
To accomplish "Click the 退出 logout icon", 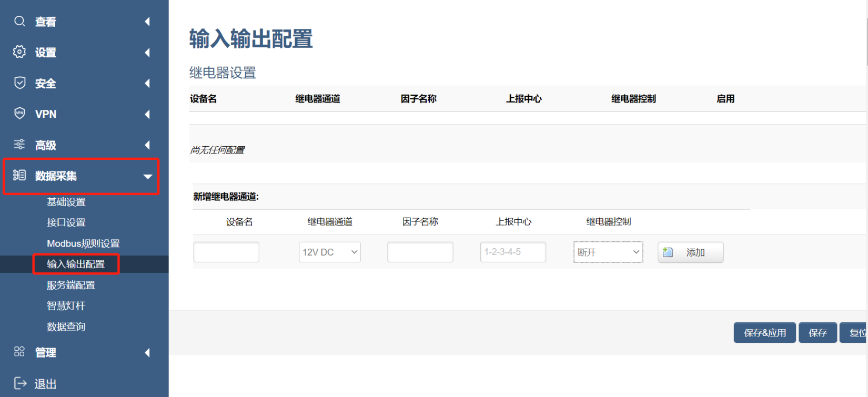I will (20, 383).
